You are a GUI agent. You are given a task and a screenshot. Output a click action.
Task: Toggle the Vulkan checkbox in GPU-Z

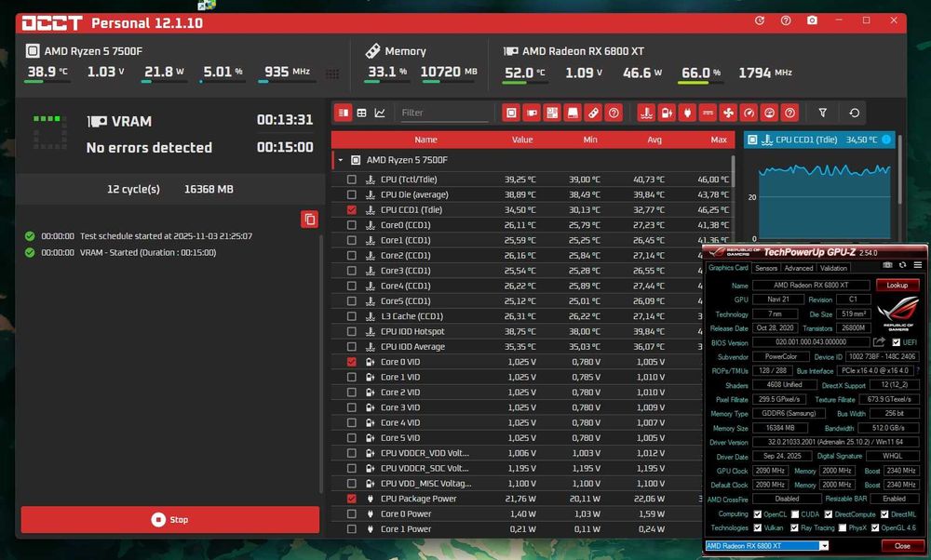coord(758,527)
